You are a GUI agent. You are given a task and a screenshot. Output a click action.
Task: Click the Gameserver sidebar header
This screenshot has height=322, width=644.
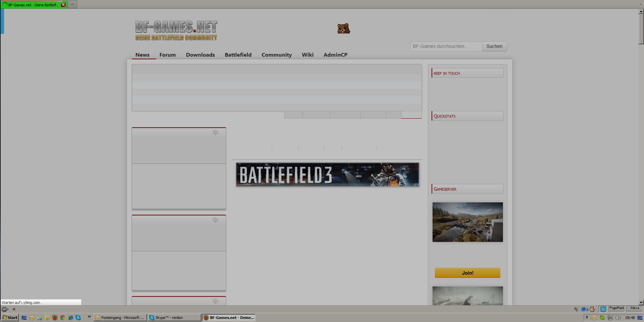tap(467, 189)
